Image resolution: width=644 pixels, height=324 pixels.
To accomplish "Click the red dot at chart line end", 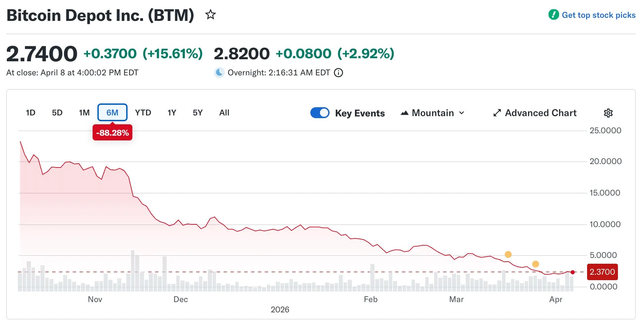I will tap(573, 272).
